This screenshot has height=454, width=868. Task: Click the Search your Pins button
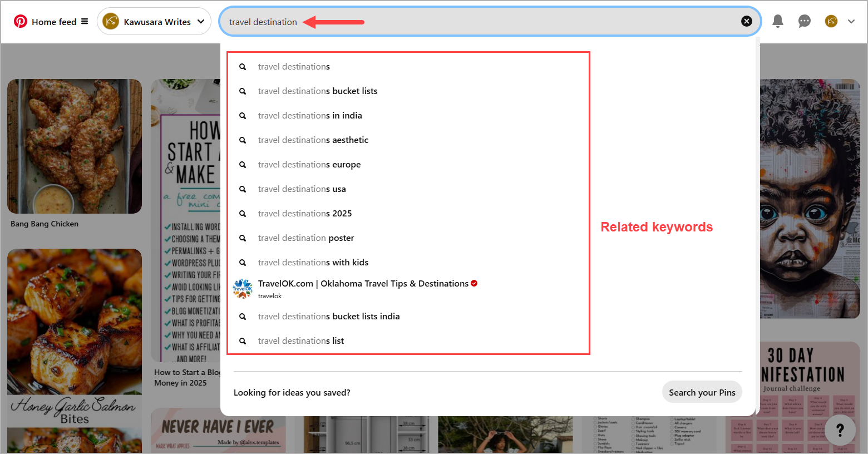(x=702, y=392)
